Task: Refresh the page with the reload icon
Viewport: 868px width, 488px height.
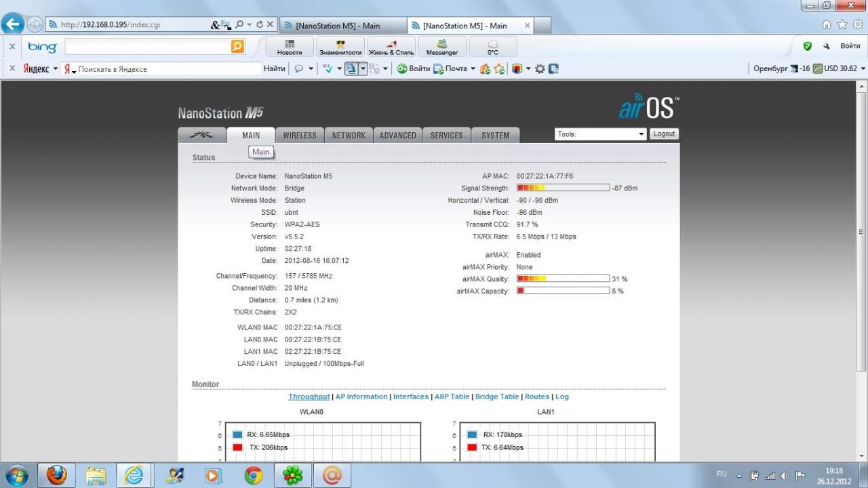Action: tap(259, 24)
